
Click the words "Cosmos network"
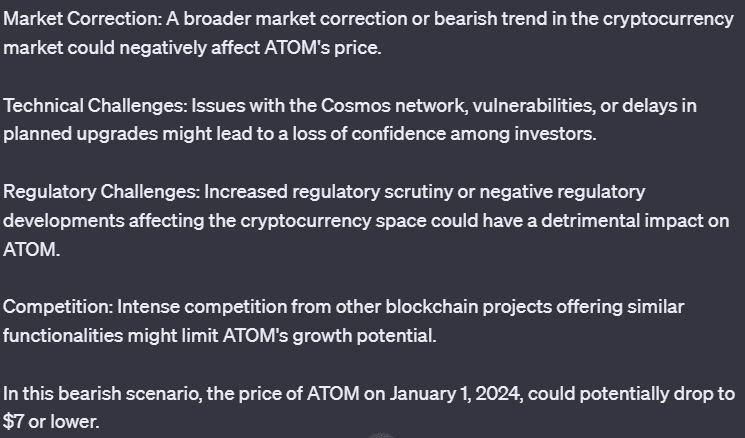click(x=394, y=105)
